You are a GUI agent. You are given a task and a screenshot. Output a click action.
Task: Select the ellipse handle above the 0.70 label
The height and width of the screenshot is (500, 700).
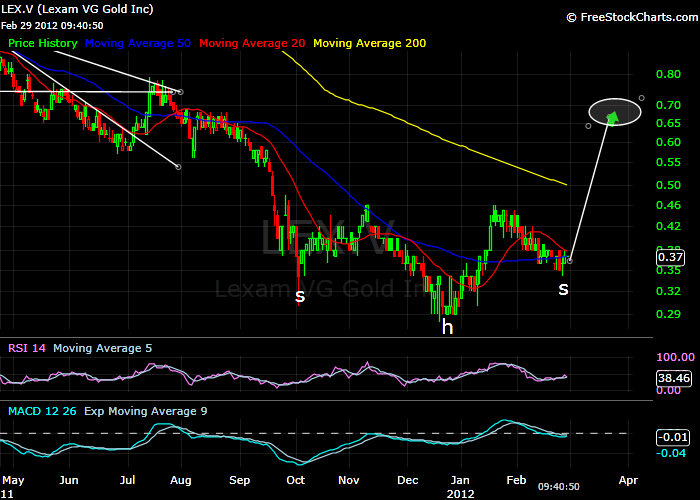pos(642,98)
